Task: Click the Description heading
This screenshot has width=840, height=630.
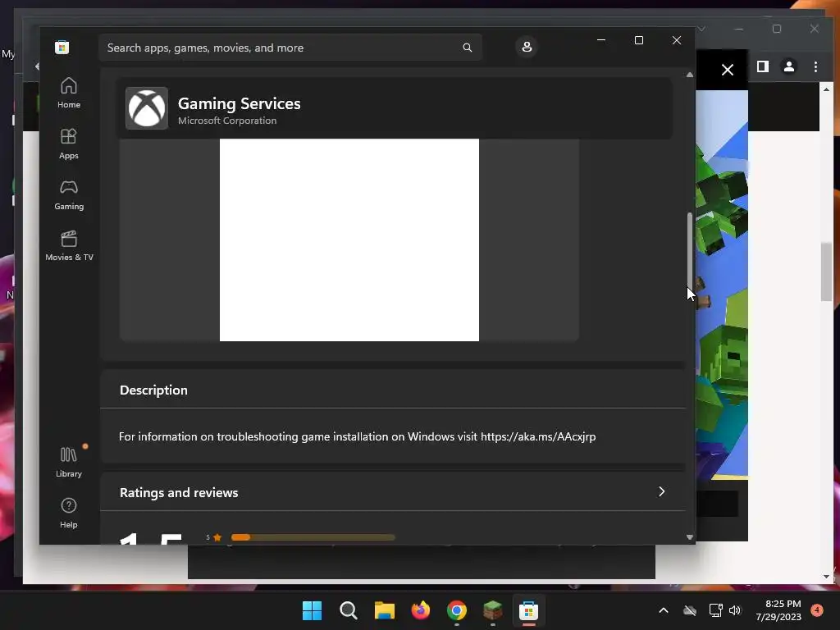Action: pyautogui.click(x=153, y=390)
